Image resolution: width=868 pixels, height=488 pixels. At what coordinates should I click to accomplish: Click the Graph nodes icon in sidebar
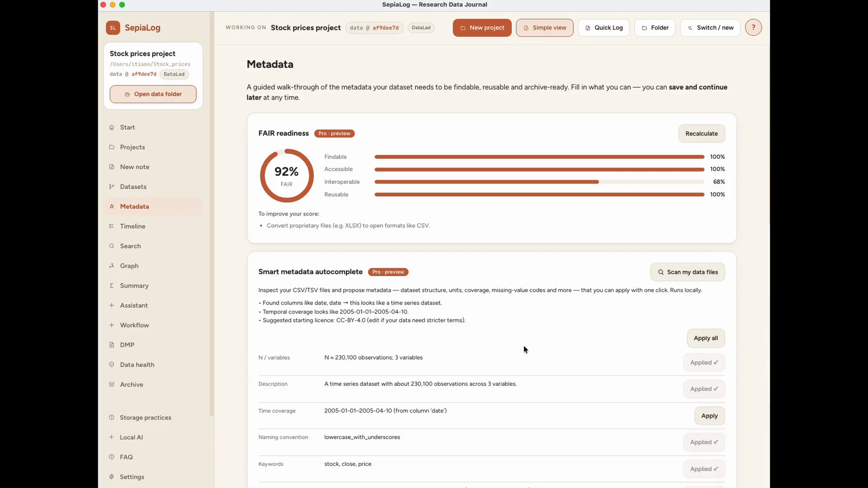pyautogui.click(x=112, y=266)
